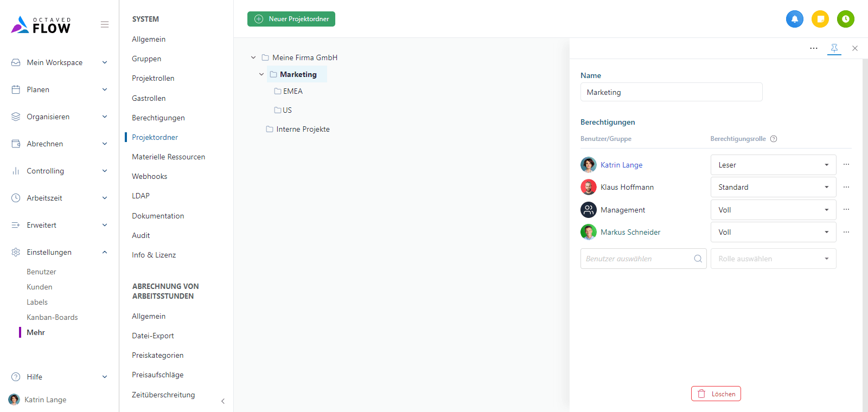Select the EMEA folder in the tree
Screen dimensions: 868x412
[x=292, y=91]
